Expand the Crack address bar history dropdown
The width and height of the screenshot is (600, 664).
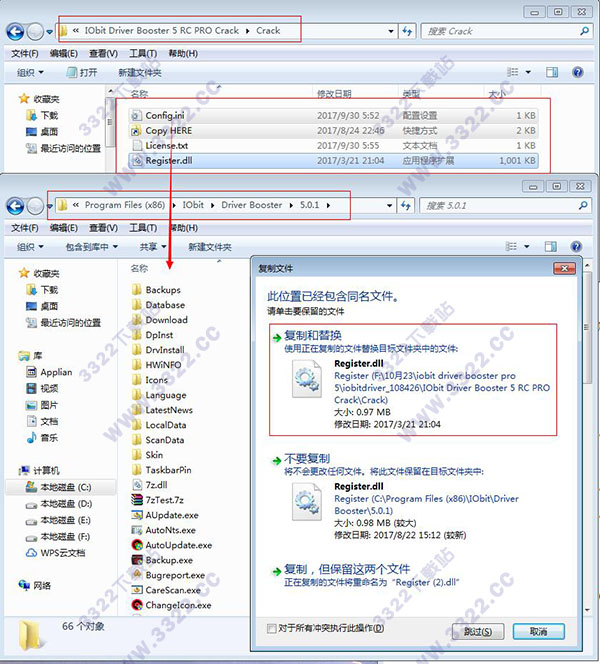point(390,31)
